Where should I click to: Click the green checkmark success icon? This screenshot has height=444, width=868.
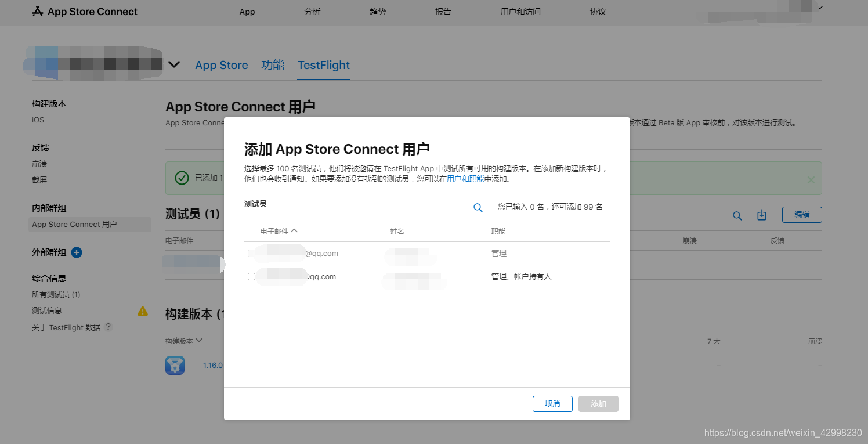182,178
